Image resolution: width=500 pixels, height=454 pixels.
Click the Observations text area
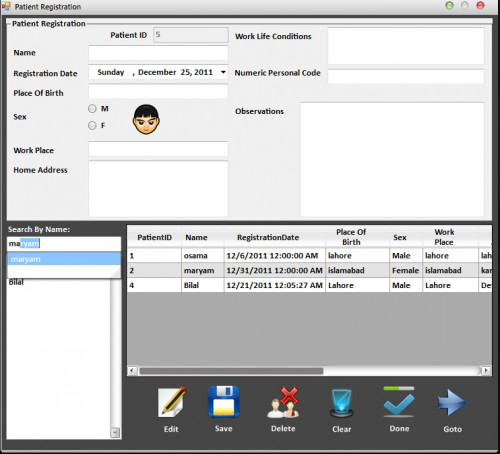392,159
